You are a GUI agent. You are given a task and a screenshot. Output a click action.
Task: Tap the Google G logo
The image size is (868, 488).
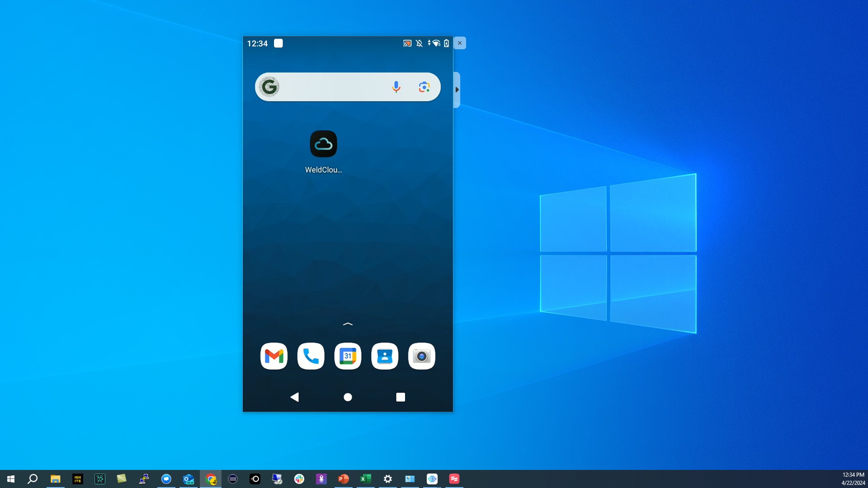tap(269, 87)
